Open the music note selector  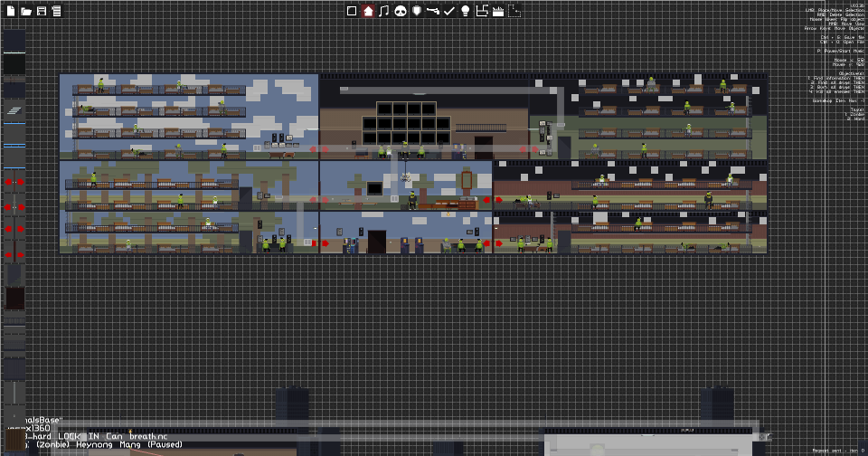tap(383, 11)
